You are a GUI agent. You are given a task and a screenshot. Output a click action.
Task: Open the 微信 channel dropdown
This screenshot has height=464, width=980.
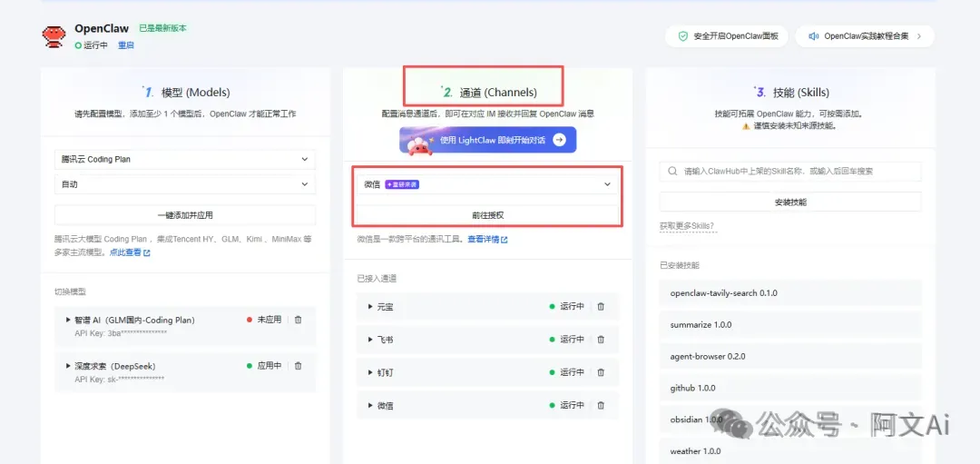tap(487, 184)
